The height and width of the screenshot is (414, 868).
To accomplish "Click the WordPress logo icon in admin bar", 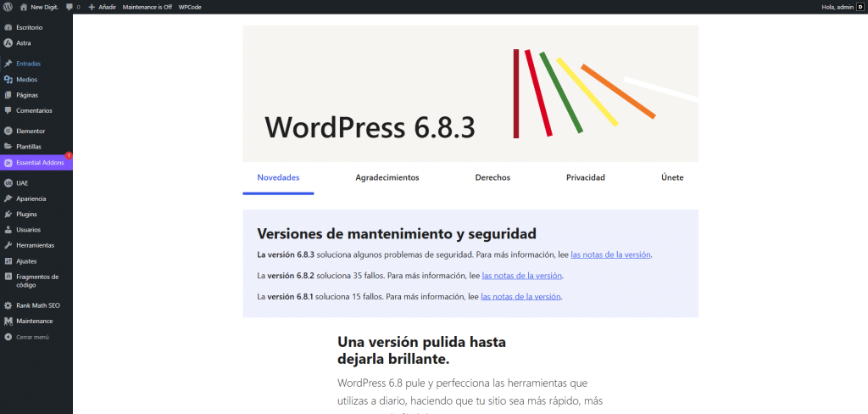I will pos(8,7).
